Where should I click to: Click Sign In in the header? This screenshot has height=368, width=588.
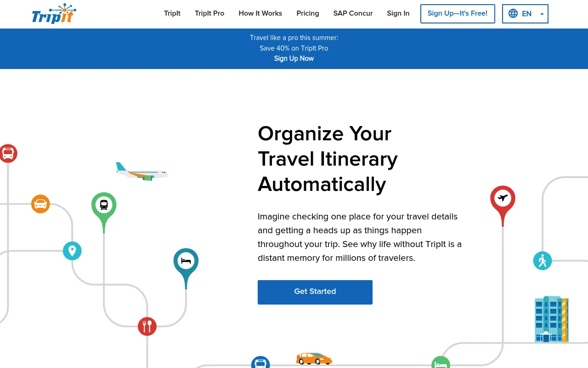398,13
